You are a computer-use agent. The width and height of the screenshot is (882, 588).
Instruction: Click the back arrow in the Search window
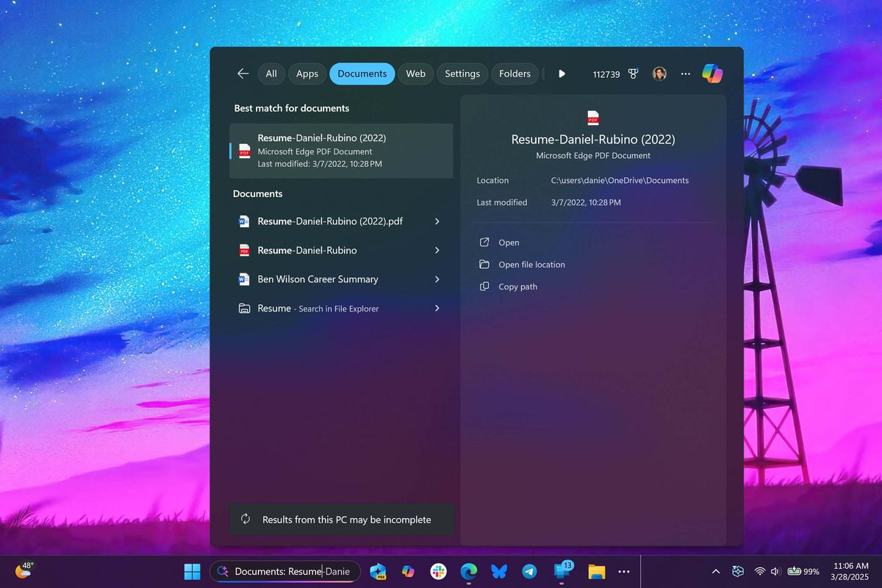click(243, 73)
